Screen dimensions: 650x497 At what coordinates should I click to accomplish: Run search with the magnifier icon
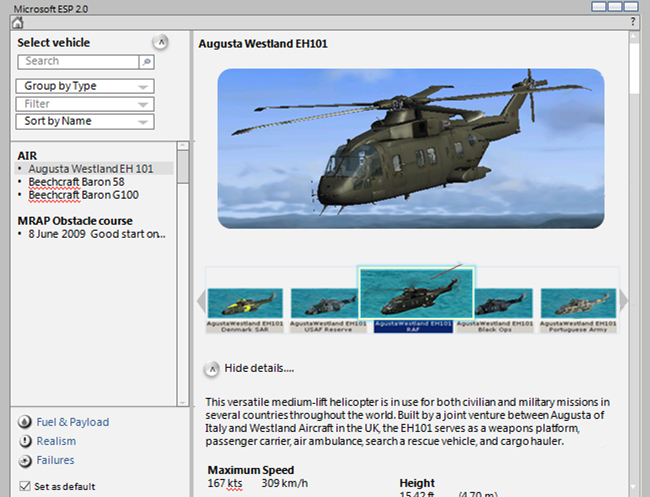pos(146,62)
